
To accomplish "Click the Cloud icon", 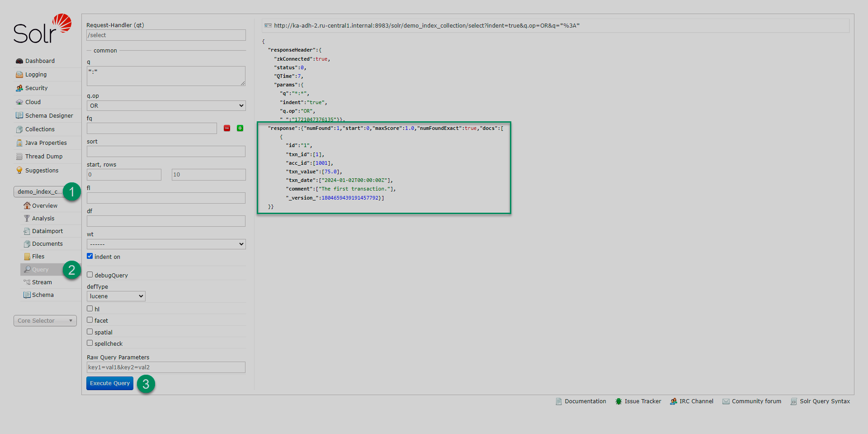I will pos(19,102).
